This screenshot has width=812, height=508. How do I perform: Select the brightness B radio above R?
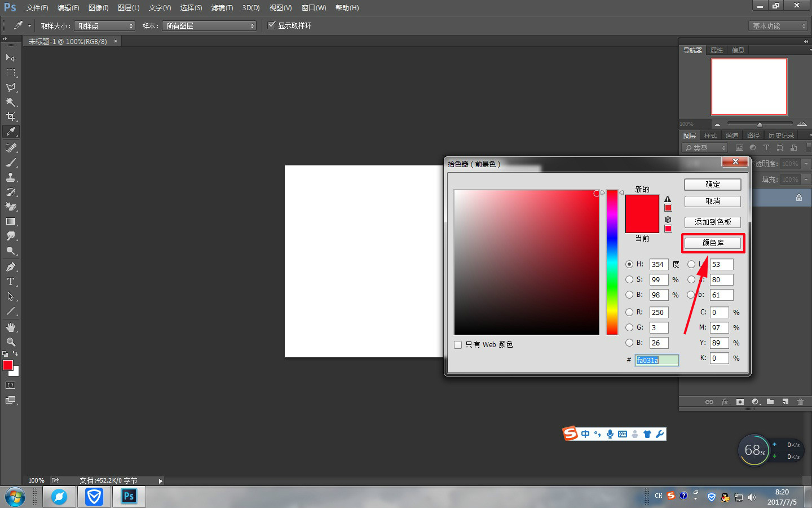[x=629, y=295]
